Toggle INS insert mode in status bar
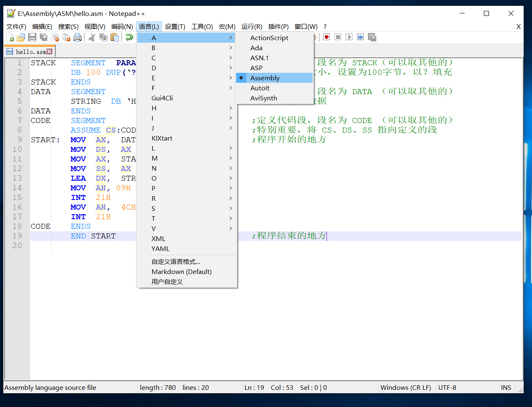 (506, 387)
